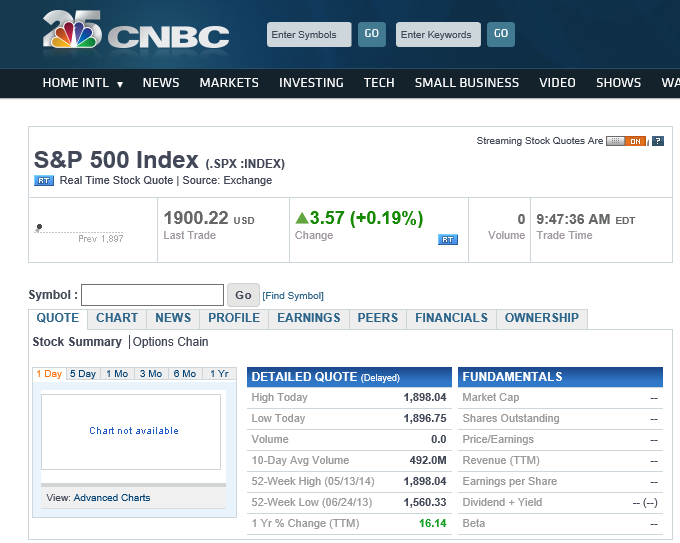Click the Chart not available placeholder
The height and width of the screenshot is (543, 680).
pos(131,432)
